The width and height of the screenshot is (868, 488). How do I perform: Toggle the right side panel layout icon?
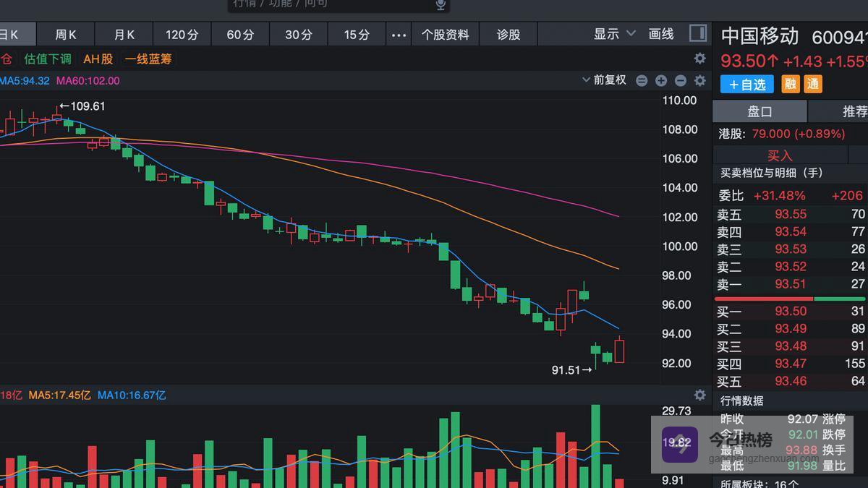pyautogui.click(x=697, y=34)
